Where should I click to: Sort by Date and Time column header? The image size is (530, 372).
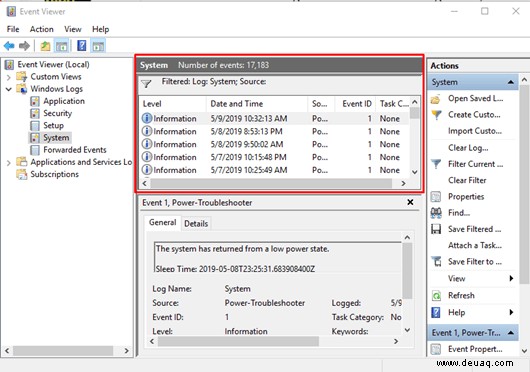(x=257, y=104)
